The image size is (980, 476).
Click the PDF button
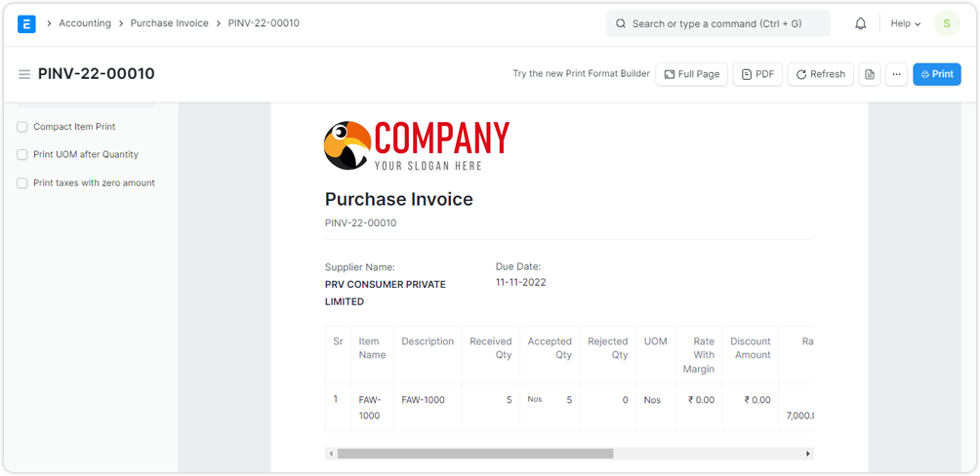coord(757,74)
